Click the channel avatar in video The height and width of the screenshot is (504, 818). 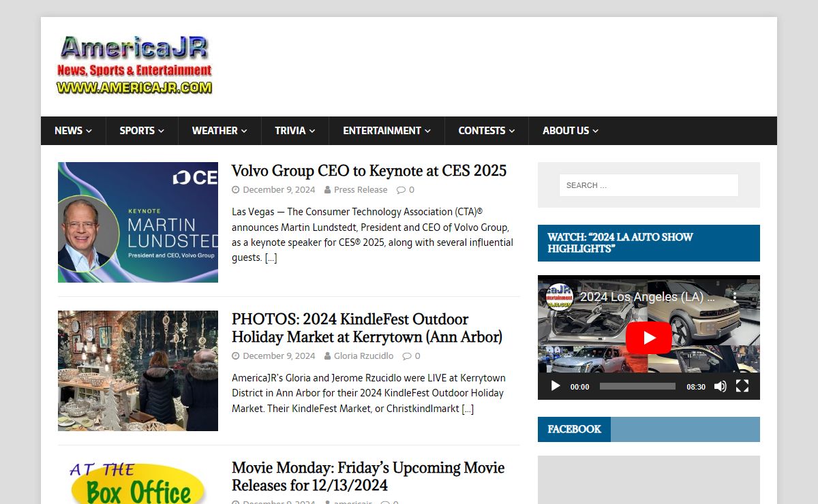point(559,297)
